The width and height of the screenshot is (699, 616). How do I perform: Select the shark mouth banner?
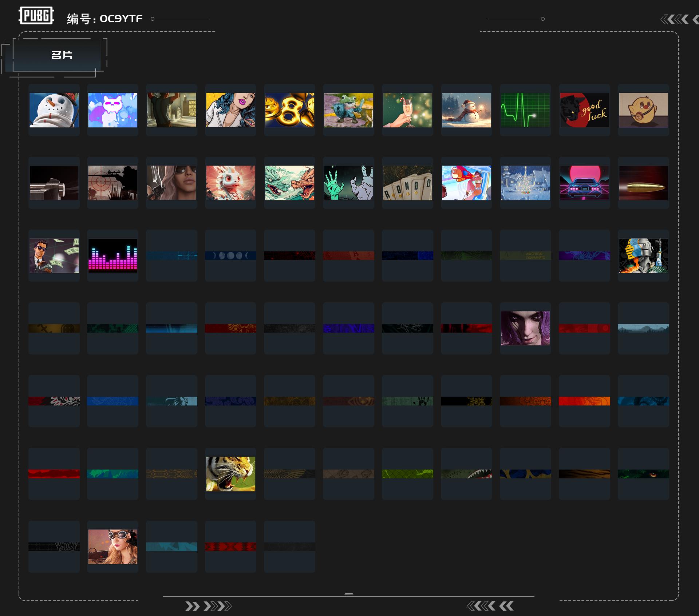pyautogui.click(x=466, y=474)
